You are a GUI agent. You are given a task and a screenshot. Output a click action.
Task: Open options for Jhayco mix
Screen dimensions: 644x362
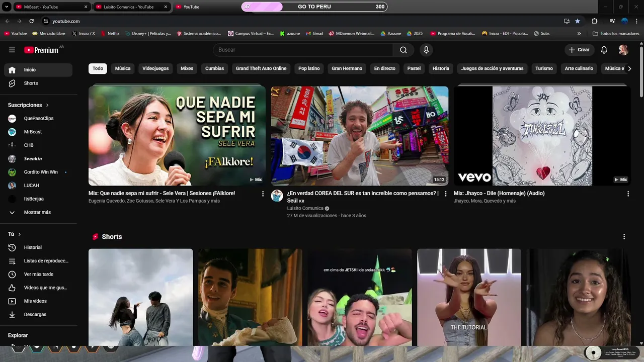tap(628, 194)
